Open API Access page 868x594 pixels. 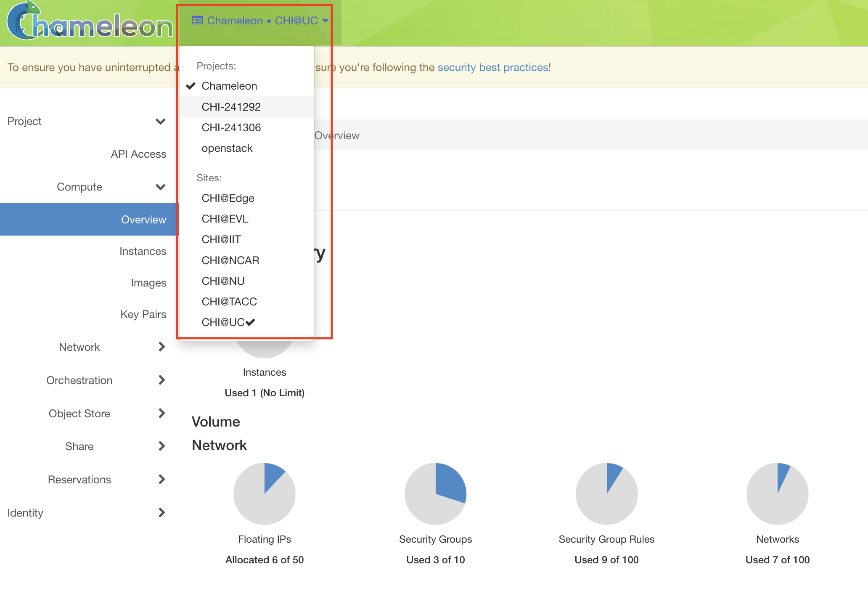click(x=138, y=154)
